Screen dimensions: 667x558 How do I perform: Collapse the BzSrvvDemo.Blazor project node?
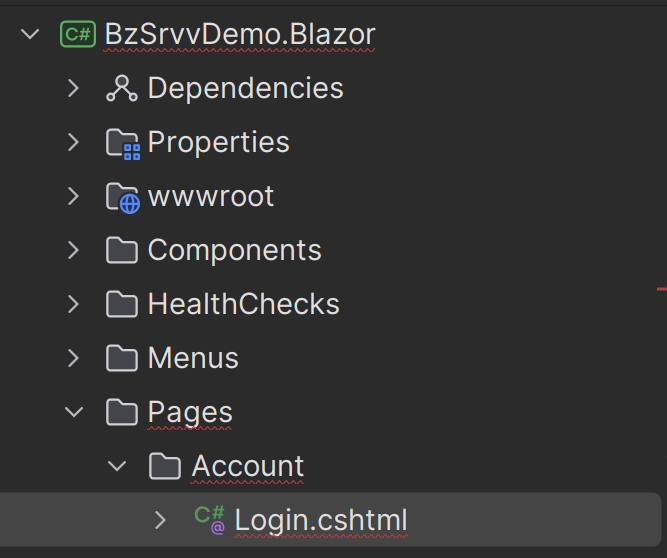coord(30,34)
